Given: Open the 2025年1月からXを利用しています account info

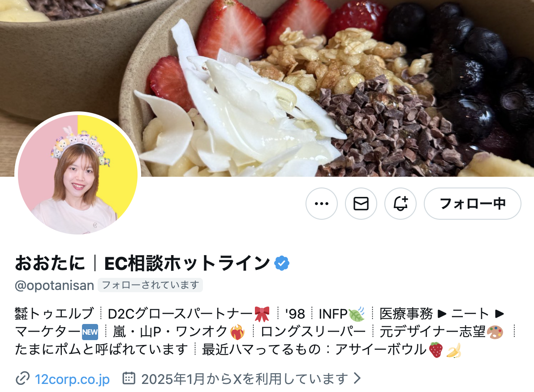Looking at the screenshot, I should (x=244, y=379).
